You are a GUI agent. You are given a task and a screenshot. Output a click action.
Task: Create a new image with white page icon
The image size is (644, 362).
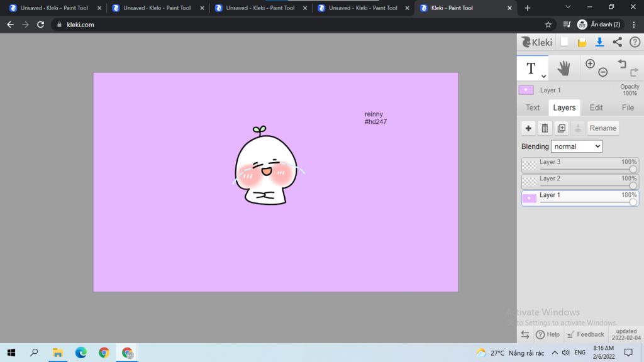564,42
